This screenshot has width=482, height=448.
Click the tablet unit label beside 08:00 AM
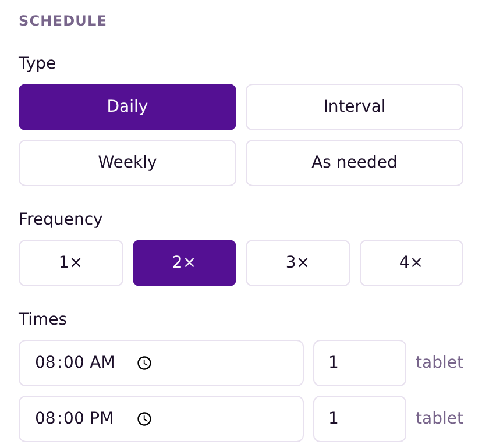440,362
